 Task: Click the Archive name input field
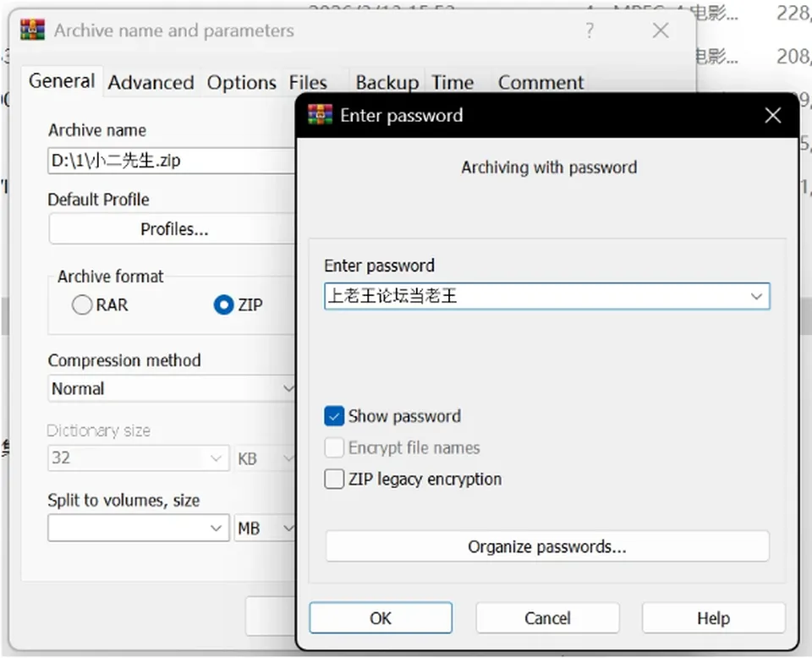[172, 161]
